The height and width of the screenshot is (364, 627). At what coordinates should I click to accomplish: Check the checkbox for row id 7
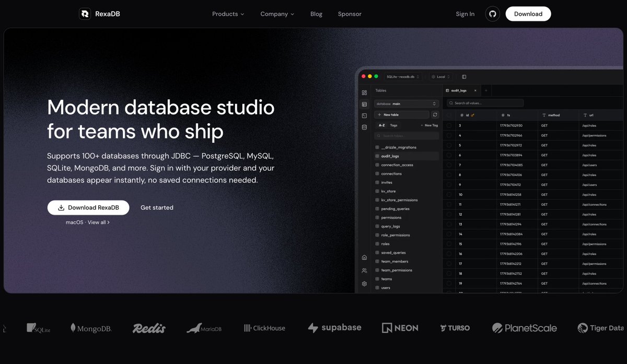tap(449, 165)
